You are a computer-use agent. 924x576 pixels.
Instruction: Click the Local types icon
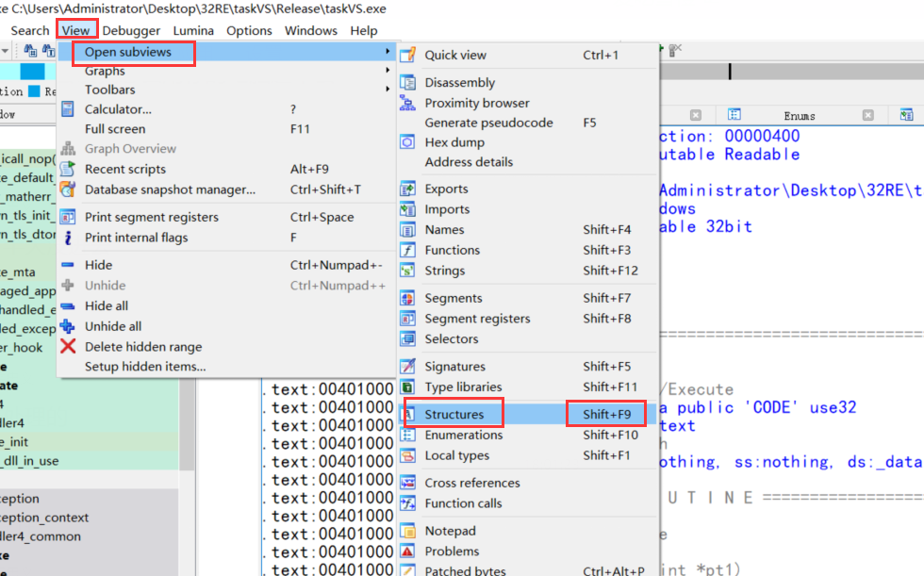tap(407, 455)
